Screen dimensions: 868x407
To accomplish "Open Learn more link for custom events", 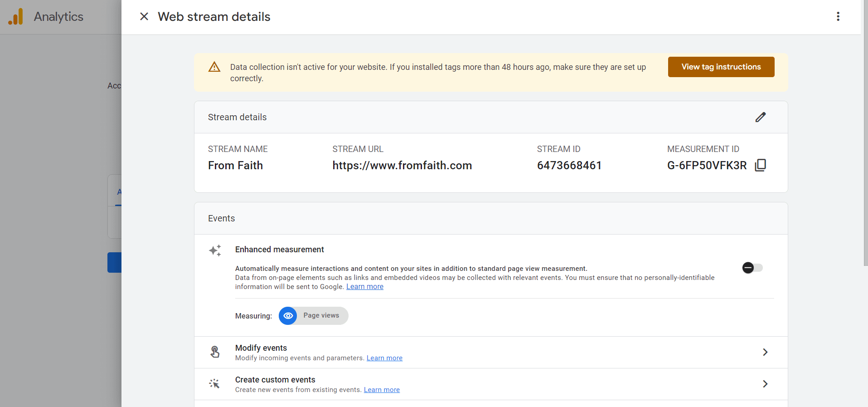I will tap(382, 390).
